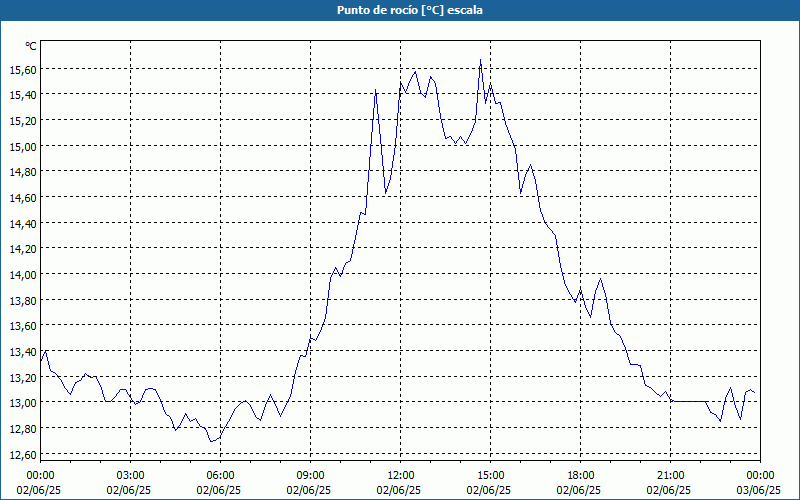Click the 00:00 label above 03/06/25
Screen dimensions: 800x500
(x=761, y=476)
